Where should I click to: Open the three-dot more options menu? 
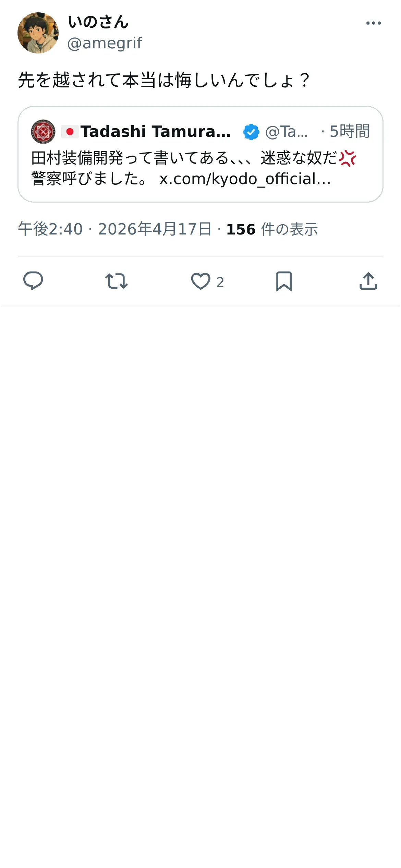373,23
